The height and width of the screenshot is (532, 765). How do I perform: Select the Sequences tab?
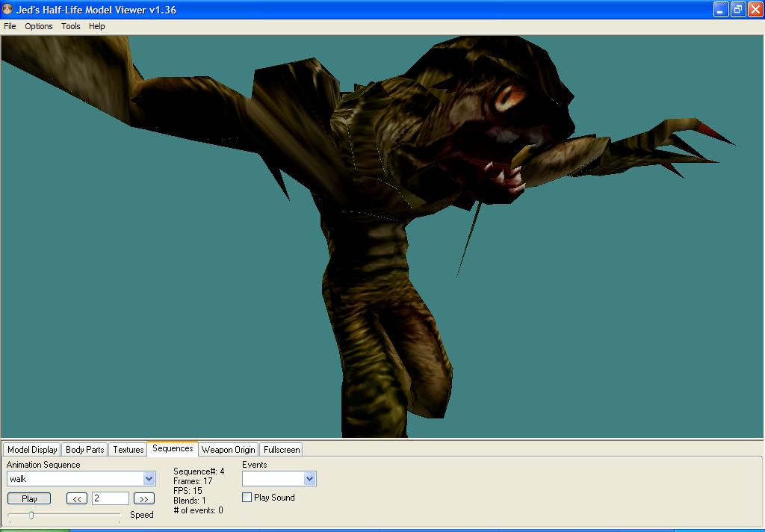click(173, 448)
